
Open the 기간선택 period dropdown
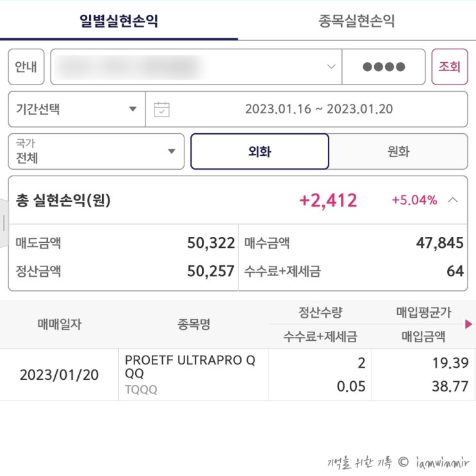click(77, 109)
